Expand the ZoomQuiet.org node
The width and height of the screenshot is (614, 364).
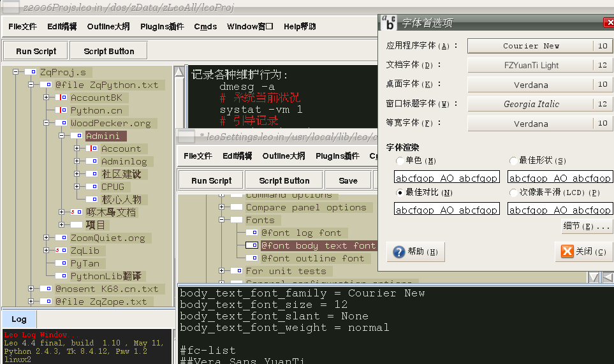pos(47,238)
